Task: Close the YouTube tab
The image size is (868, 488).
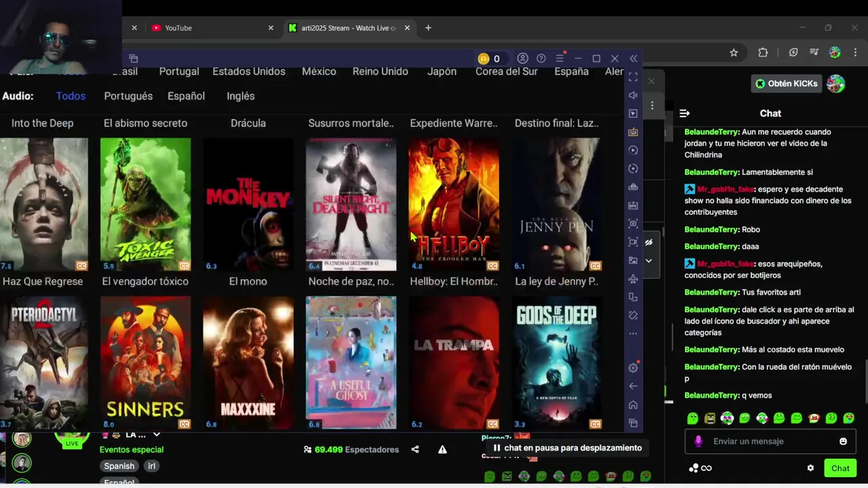Action: point(271,28)
